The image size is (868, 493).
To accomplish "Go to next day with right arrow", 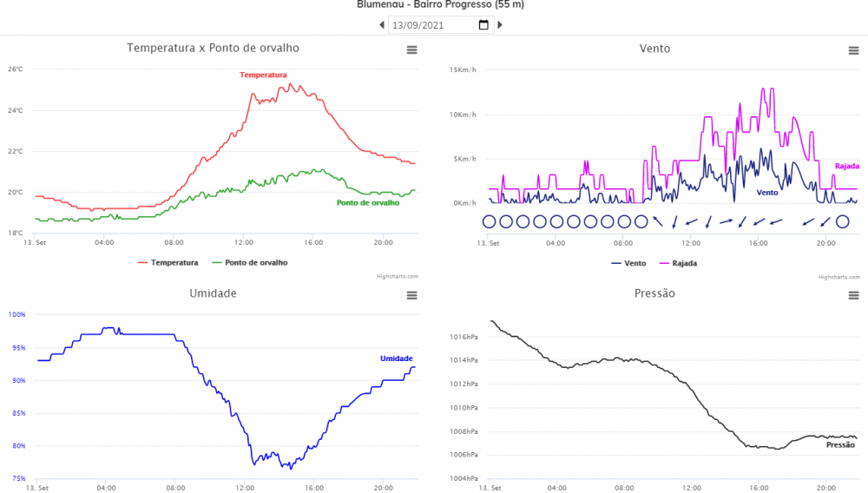I will click(500, 25).
